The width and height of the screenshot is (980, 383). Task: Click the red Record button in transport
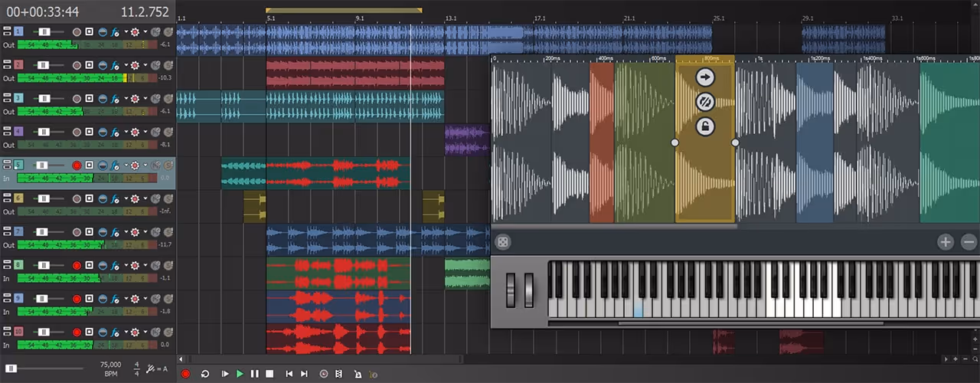coord(185,374)
